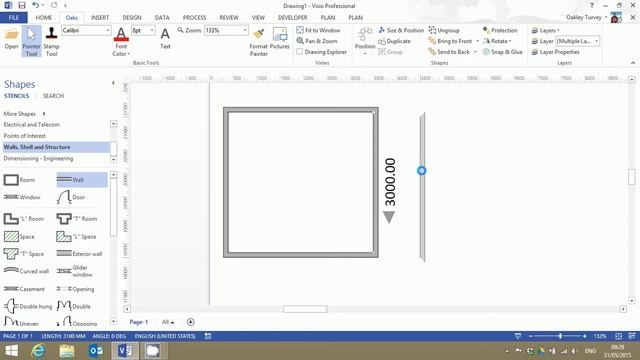Add a new page
Image resolution: width=640 pixels, height=360 pixels.
click(x=191, y=322)
